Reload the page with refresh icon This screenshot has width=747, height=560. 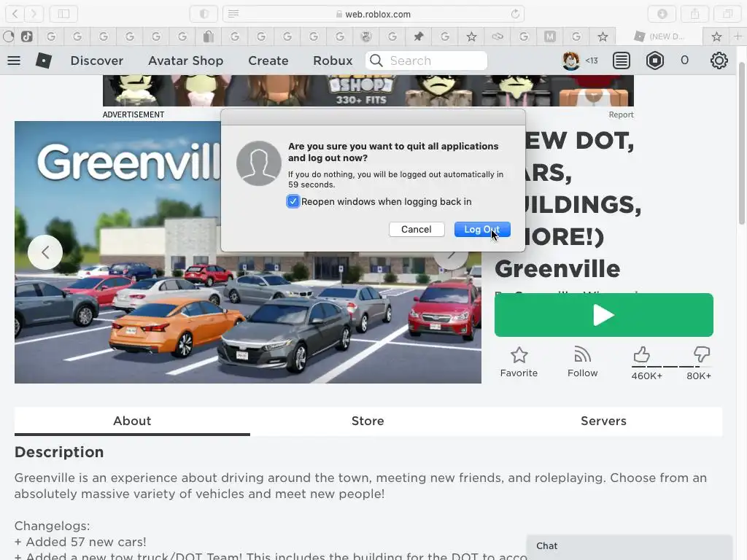pos(515,14)
